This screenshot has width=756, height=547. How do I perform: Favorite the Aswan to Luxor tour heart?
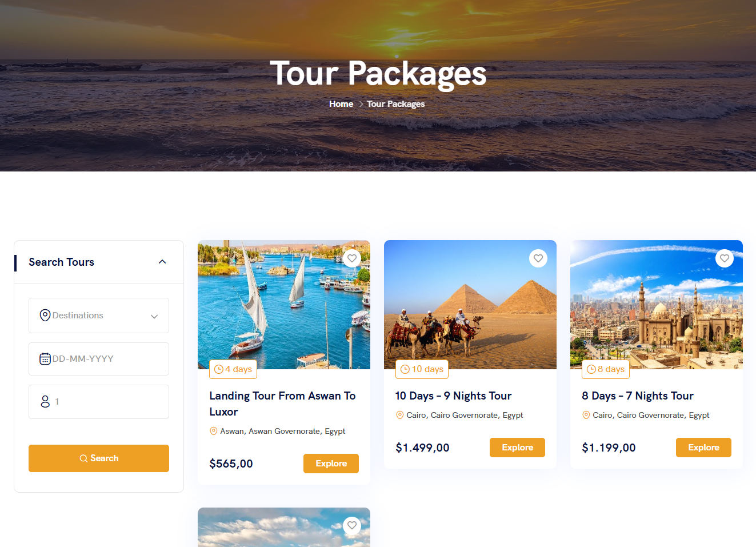click(352, 258)
